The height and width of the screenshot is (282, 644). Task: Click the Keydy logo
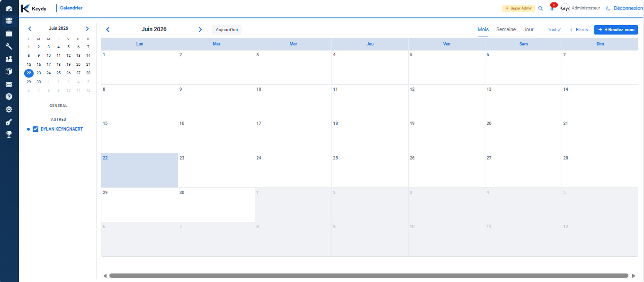[x=34, y=8]
